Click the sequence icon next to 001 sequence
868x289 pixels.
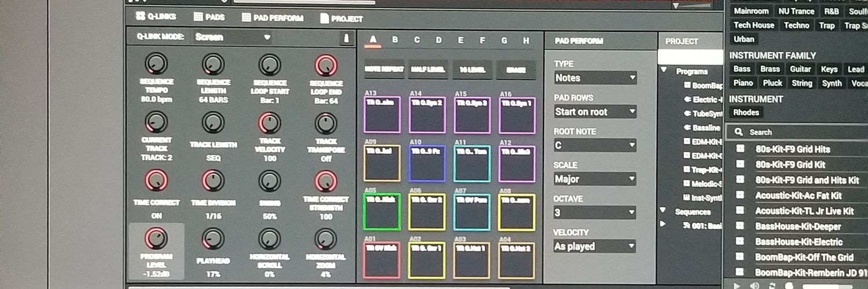[x=686, y=225]
